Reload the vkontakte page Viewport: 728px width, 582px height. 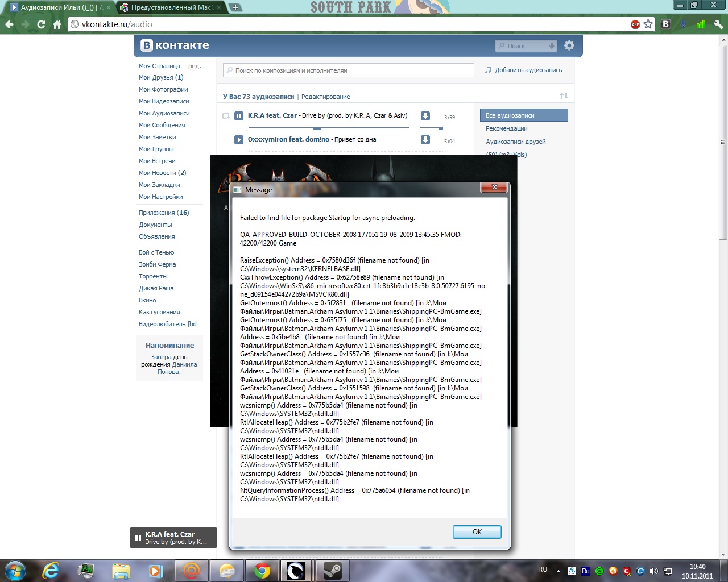(41, 24)
